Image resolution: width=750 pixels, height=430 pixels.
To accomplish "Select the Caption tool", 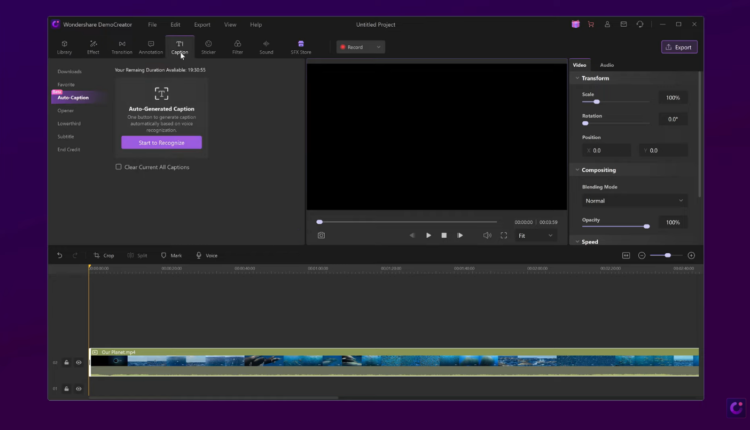I will pyautogui.click(x=180, y=47).
